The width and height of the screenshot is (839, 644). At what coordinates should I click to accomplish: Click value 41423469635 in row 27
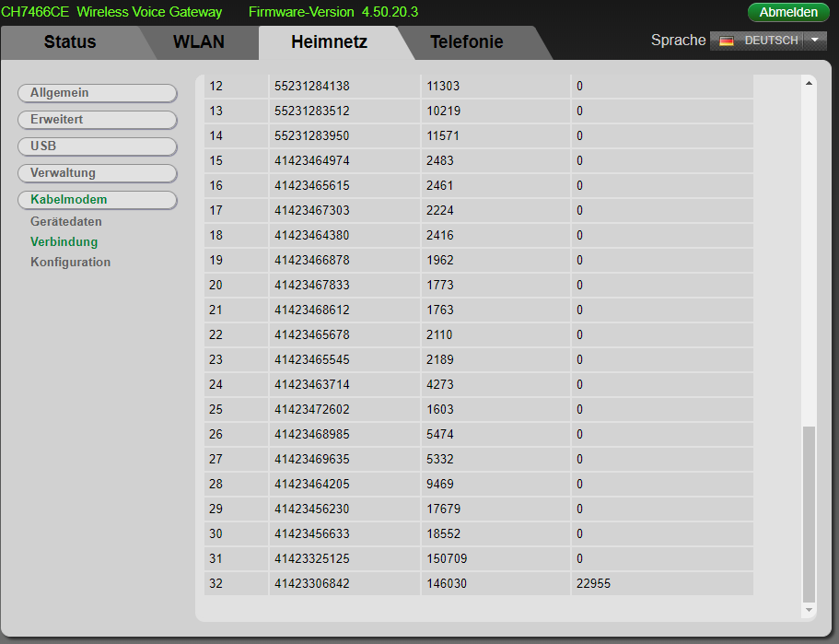pos(312,460)
